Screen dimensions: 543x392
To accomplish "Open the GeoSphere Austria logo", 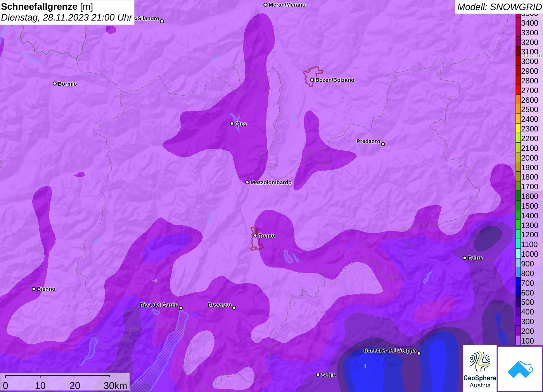I will point(480,368).
